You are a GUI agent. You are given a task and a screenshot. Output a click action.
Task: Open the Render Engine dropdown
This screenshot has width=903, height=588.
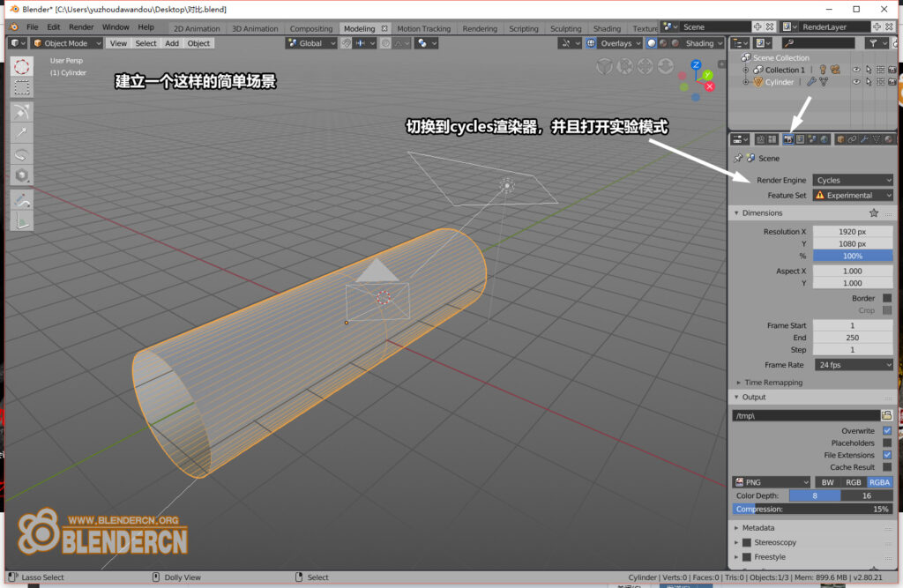tap(852, 180)
